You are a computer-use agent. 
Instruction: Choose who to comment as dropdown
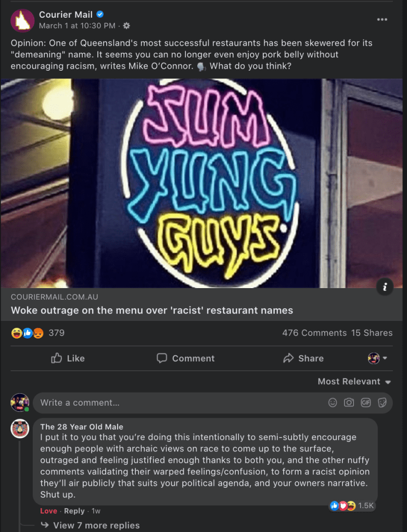tap(377, 358)
